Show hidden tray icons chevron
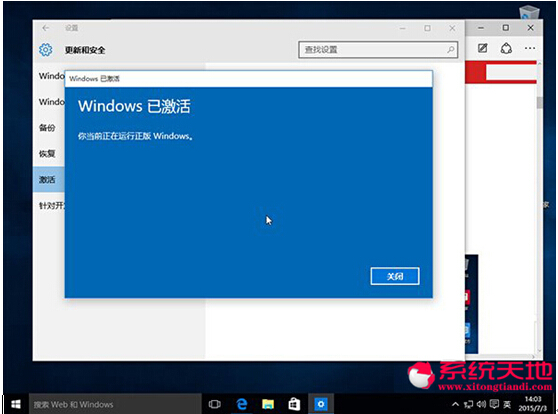Screen dimensions: 558x414 point(455,404)
